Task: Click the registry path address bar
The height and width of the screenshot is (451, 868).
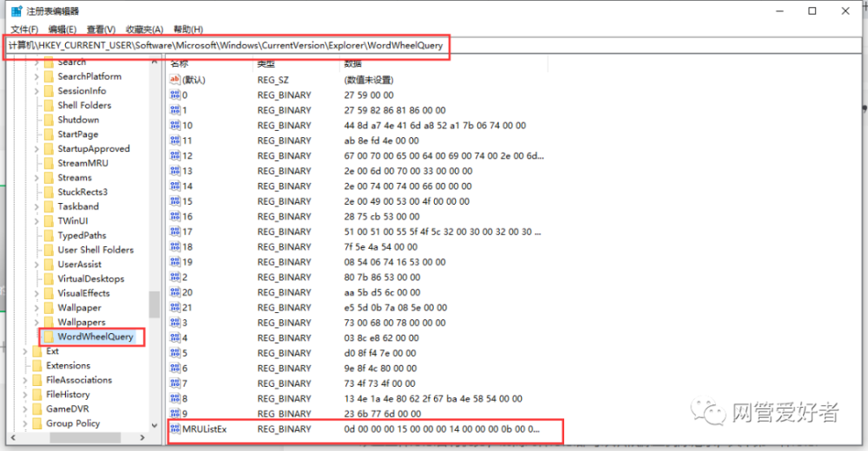Action: click(434, 45)
